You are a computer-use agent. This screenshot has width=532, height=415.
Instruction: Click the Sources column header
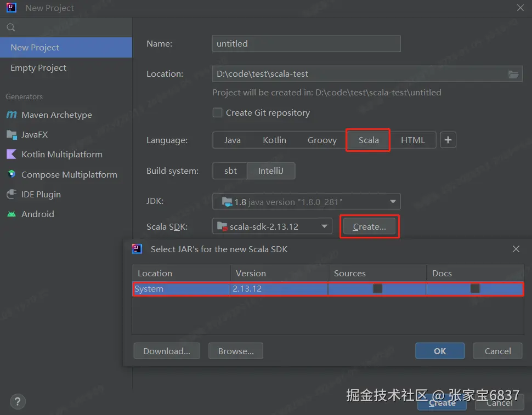377,273
